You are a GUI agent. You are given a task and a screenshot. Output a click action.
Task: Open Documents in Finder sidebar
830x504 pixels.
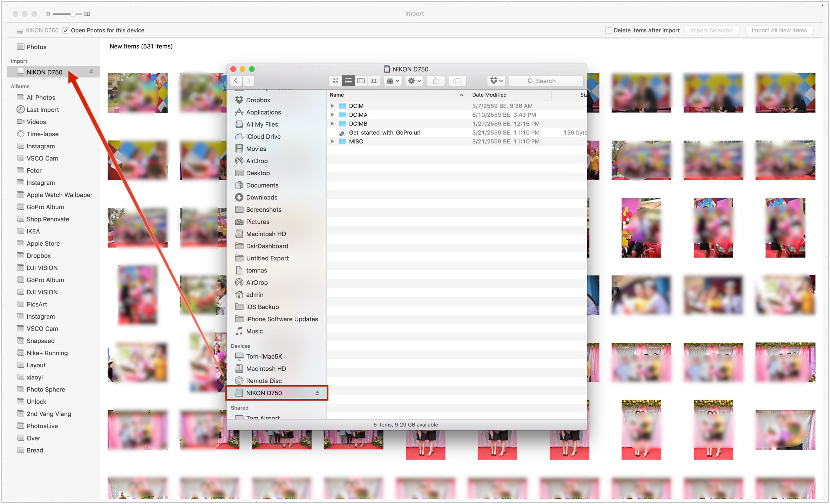262,185
